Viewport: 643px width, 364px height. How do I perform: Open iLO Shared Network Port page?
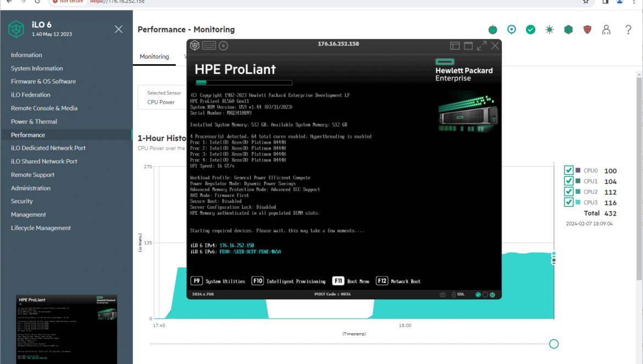pyautogui.click(x=45, y=161)
